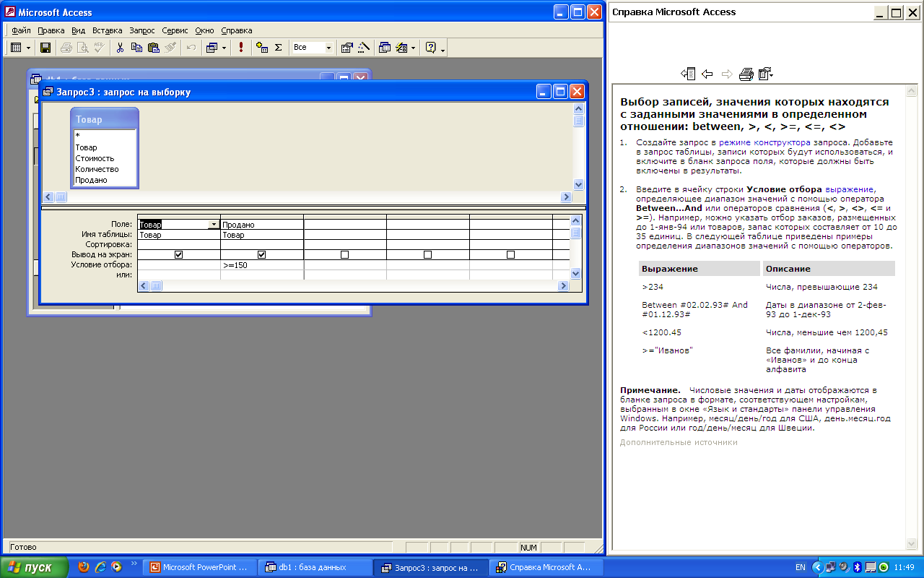
Task: Click the design grid horizontal scrollbar right arrow
Action: coord(563,286)
